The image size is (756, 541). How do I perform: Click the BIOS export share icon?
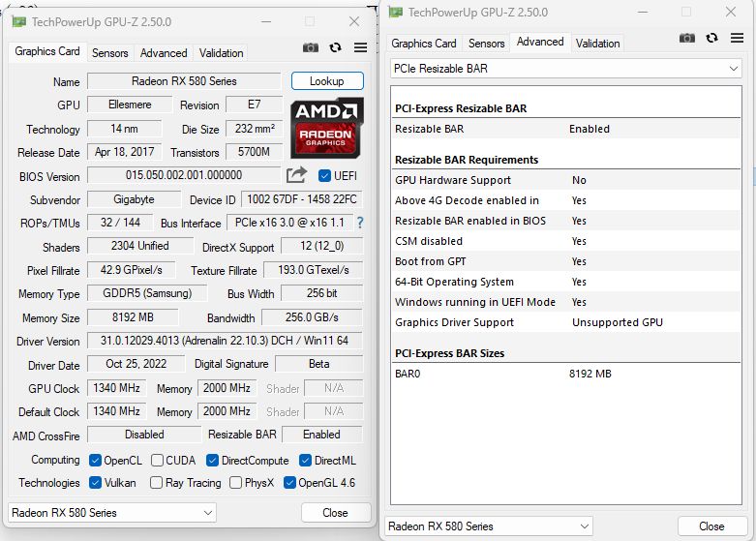click(x=296, y=175)
